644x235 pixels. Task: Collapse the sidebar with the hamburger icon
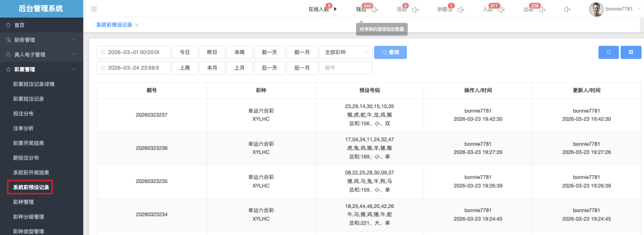[x=94, y=9]
